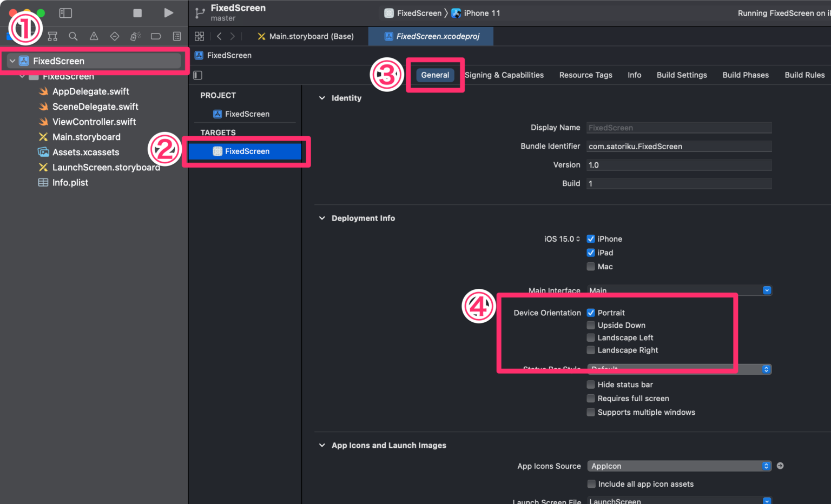Open the App Icons Source dropdown
This screenshot has width=831, height=504.
[679, 466]
